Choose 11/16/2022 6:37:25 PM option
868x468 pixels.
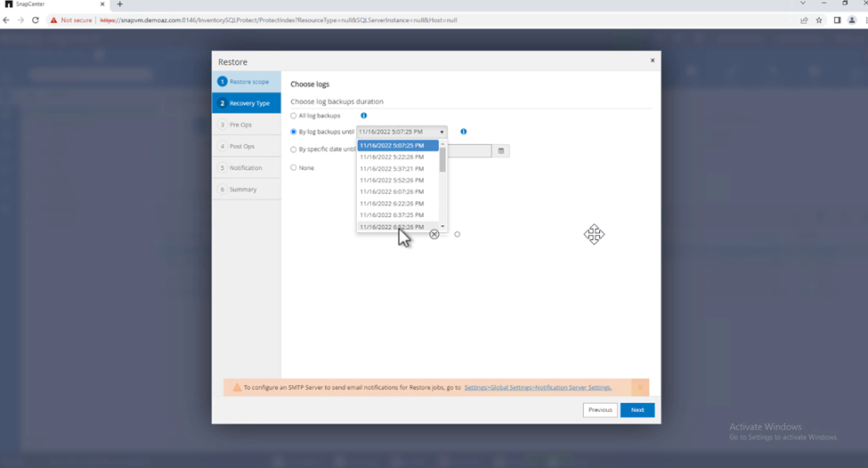point(398,215)
